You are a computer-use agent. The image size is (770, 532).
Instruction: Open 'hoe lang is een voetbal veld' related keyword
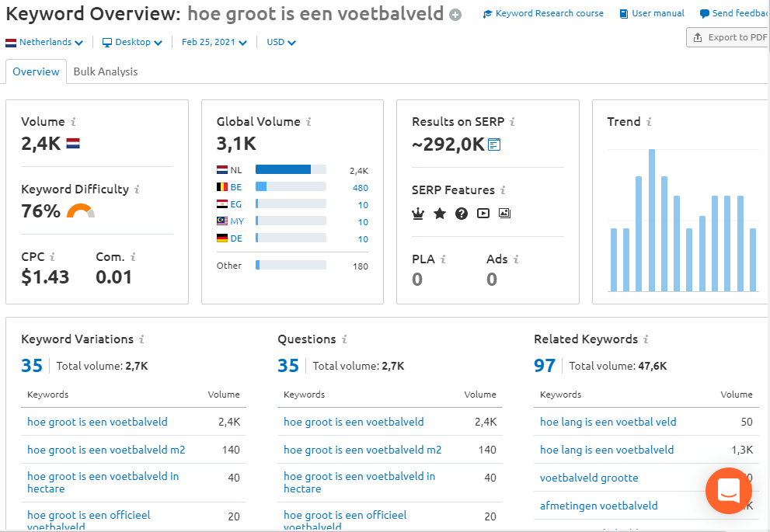(608, 422)
